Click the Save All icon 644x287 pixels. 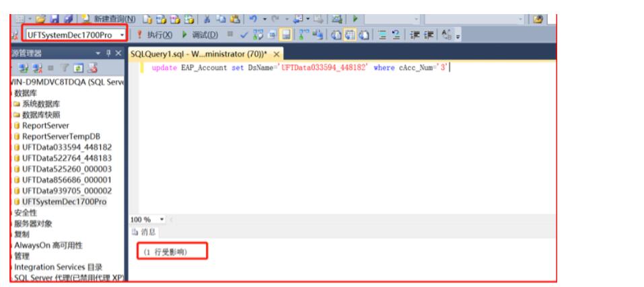[x=68, y=19]
